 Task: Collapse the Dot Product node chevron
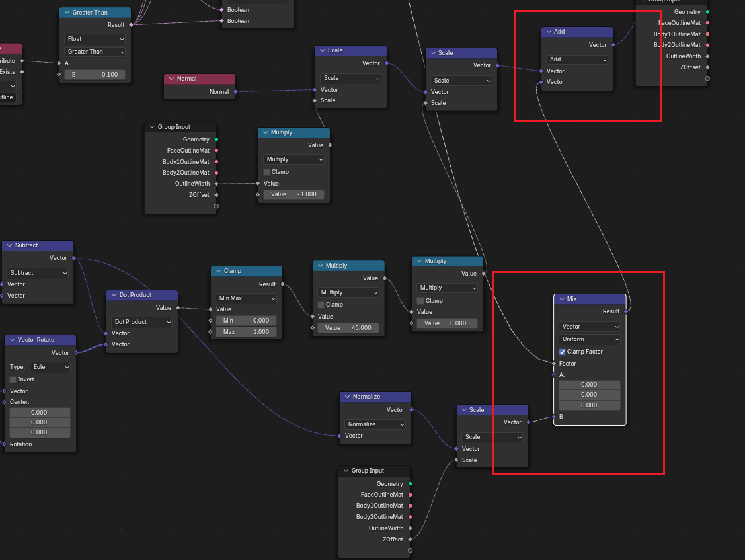[x=114, y=295]
